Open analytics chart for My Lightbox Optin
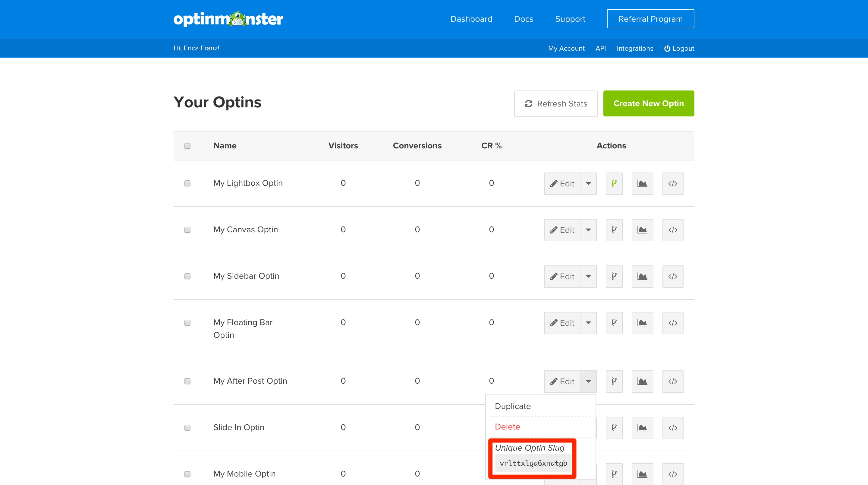Screen dimensions: 868x485 coord(642,183)
